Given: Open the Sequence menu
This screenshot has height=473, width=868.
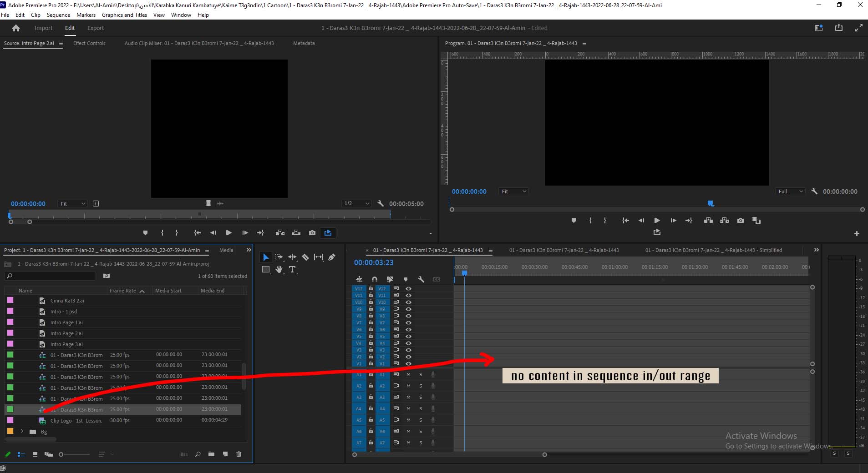Looking at the screenshot, I should tap(58, 15).
